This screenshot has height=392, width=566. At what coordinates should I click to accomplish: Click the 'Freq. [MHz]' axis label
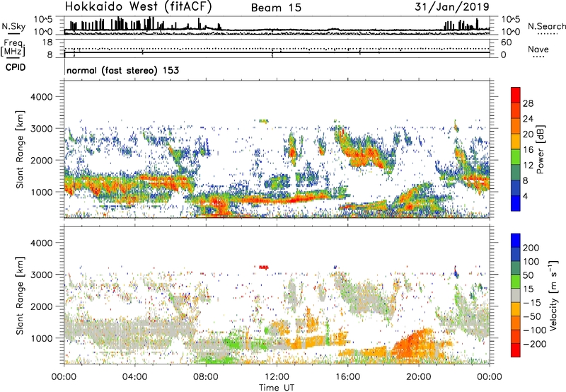click(13, 48)
